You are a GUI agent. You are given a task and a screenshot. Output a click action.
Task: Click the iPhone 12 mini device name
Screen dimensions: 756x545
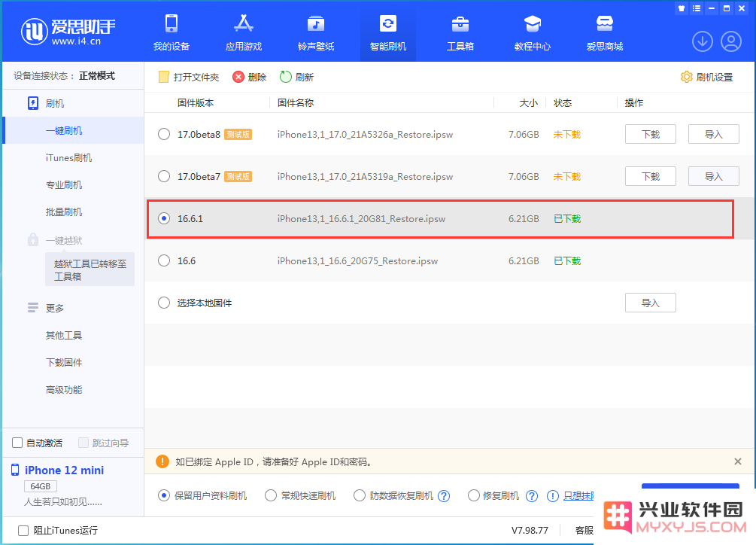click(x=64, y=470)
